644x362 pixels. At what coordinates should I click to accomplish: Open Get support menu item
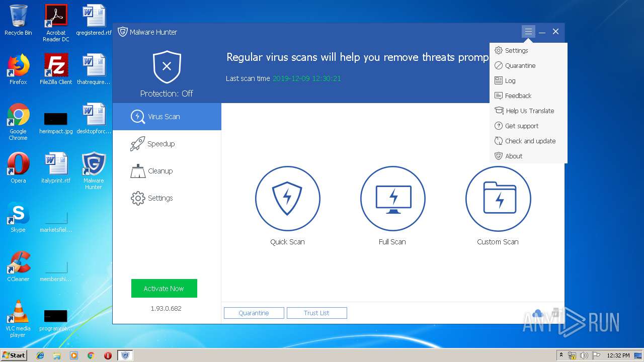[528, 126]
